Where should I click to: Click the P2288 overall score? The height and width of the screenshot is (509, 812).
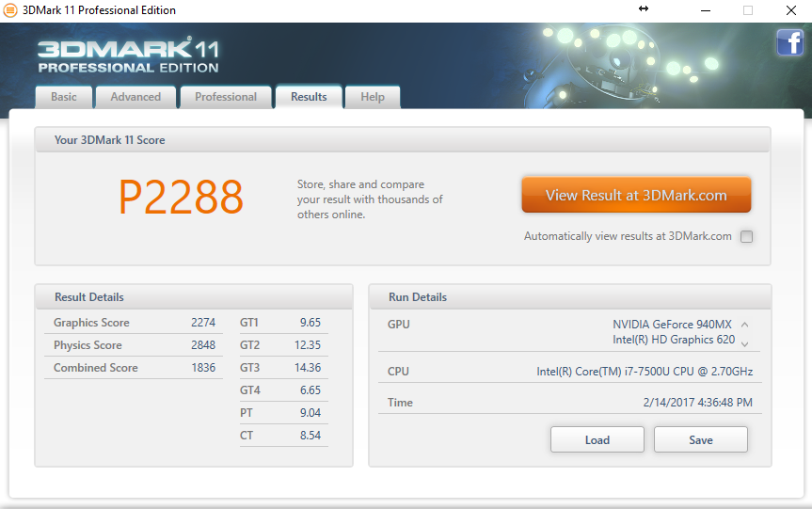click(x=181, y=197)
